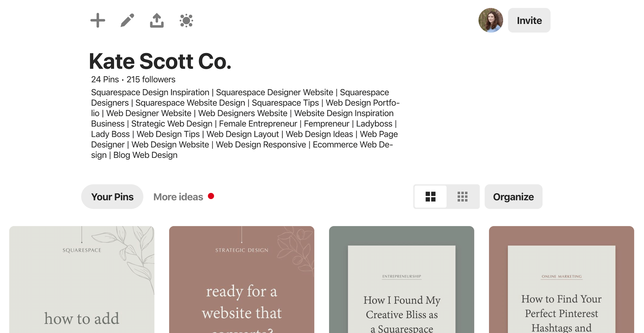Image resolution: width=644 pixels, height=333 pixels.
Task: Open the board options sun-shaped icon
Action: click(x=186, y=20)
